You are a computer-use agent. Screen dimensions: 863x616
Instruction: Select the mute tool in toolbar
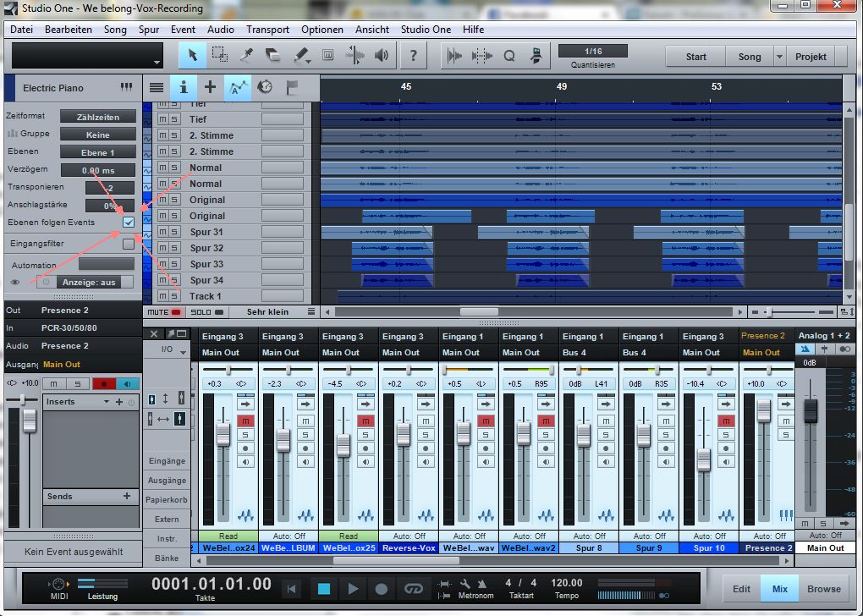328,56
